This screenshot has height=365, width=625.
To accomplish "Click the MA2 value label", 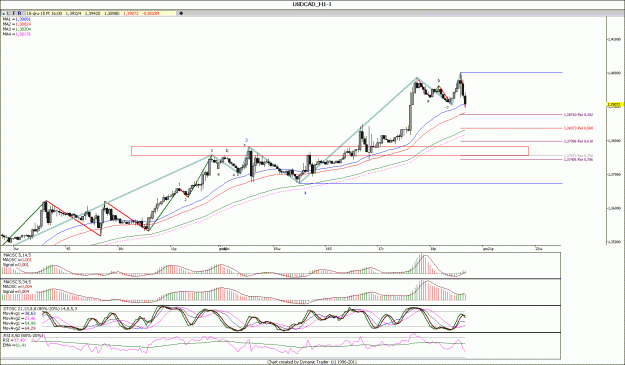I will [17, 24].
